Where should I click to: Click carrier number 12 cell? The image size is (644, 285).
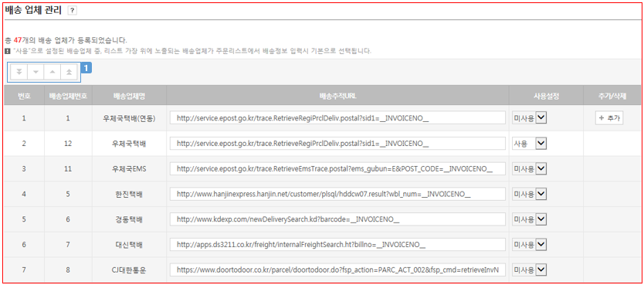tap(68, 144)
